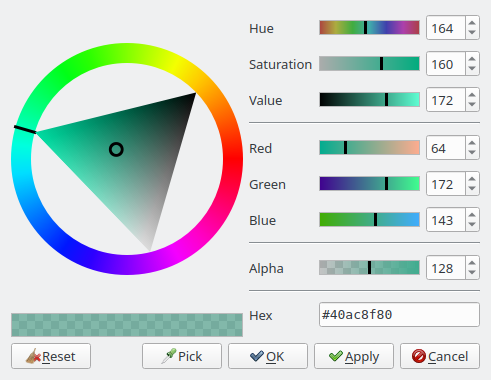This screenshot has width=491, height=380.
Task: Increase Green with up arrow
Action: (472, 179)
